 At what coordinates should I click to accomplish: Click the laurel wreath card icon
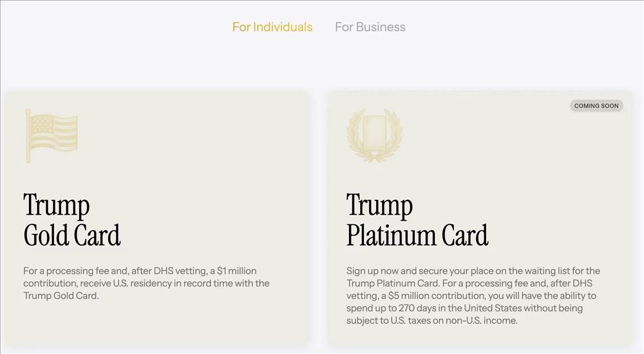click(374, 135)
